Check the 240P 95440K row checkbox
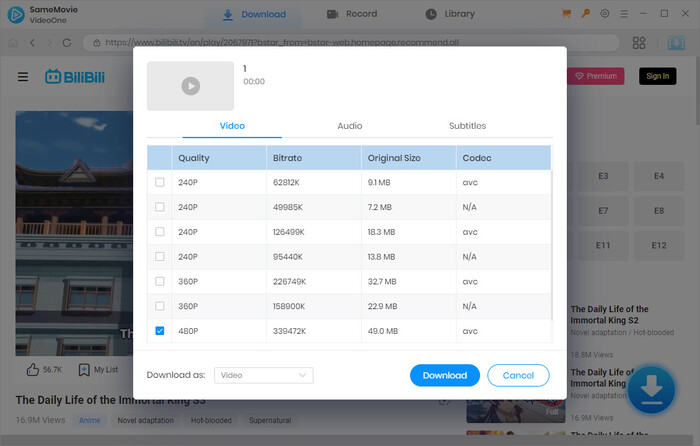This screenshot has width=700, height=446. [x=159, y=256]
